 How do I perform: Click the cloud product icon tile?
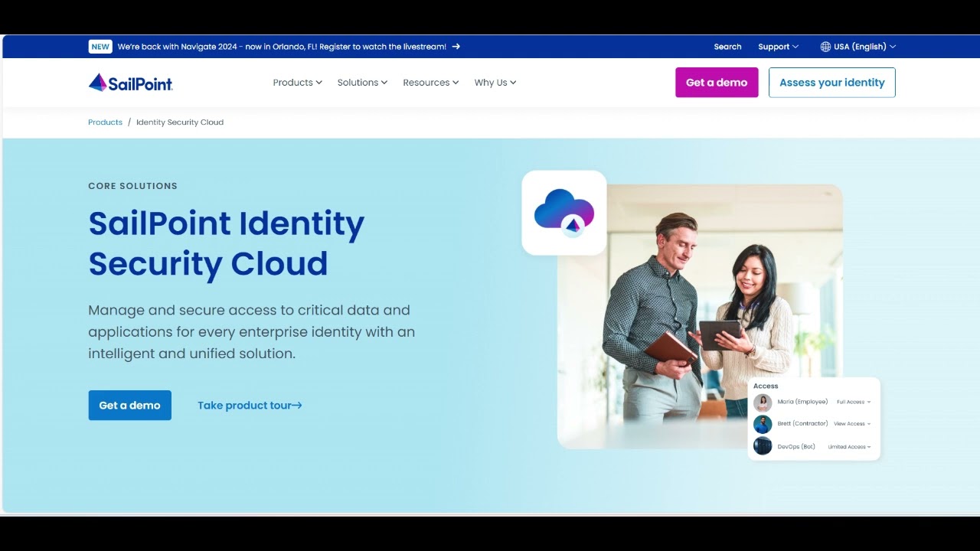(x=564, y=213)
